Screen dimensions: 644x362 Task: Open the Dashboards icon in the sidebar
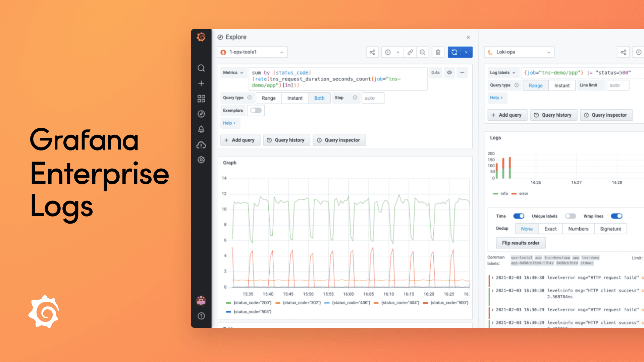[201, 98]
